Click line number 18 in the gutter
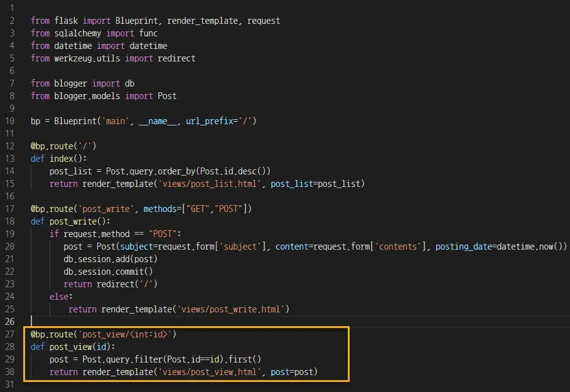Screen dimensions: 570x392 click(x=9, y=221)
